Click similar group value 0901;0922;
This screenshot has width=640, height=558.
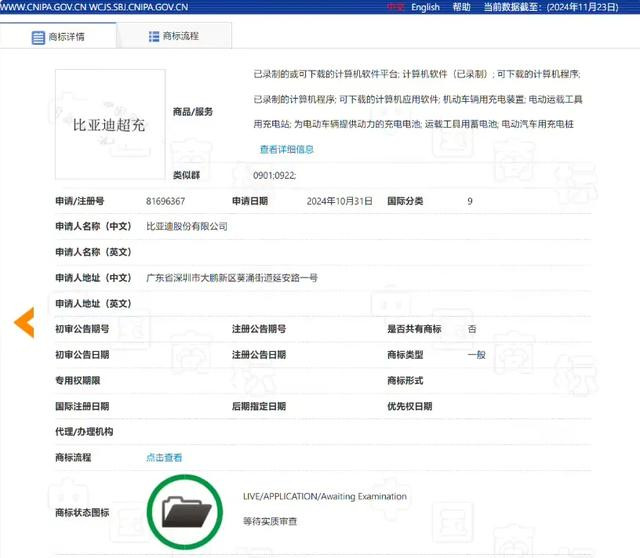(x=274, y=176)
